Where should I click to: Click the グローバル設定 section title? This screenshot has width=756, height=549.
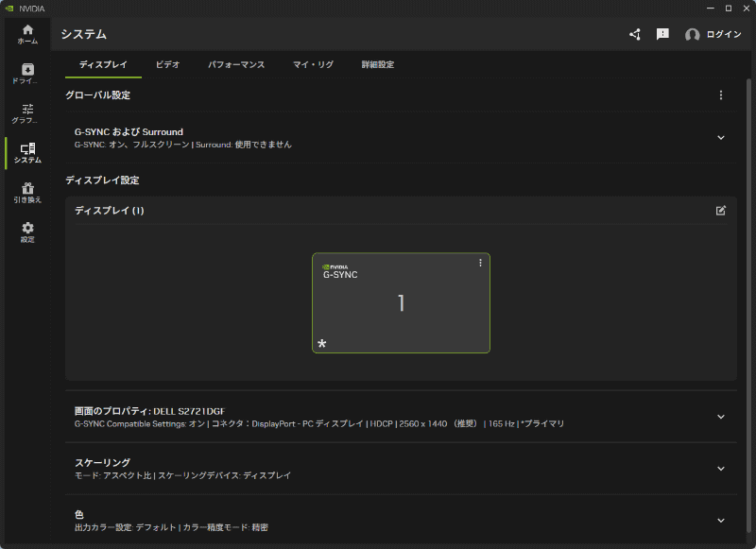pos(98,94)
